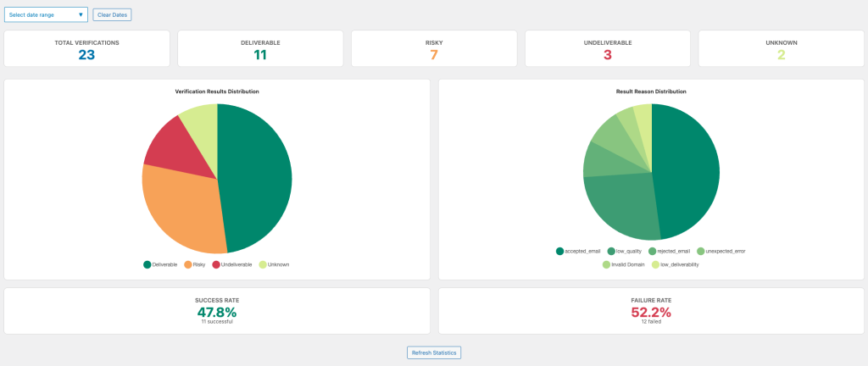868x366 pixels.
Task: Click the Failure Rate card
Action: (651, 310)
